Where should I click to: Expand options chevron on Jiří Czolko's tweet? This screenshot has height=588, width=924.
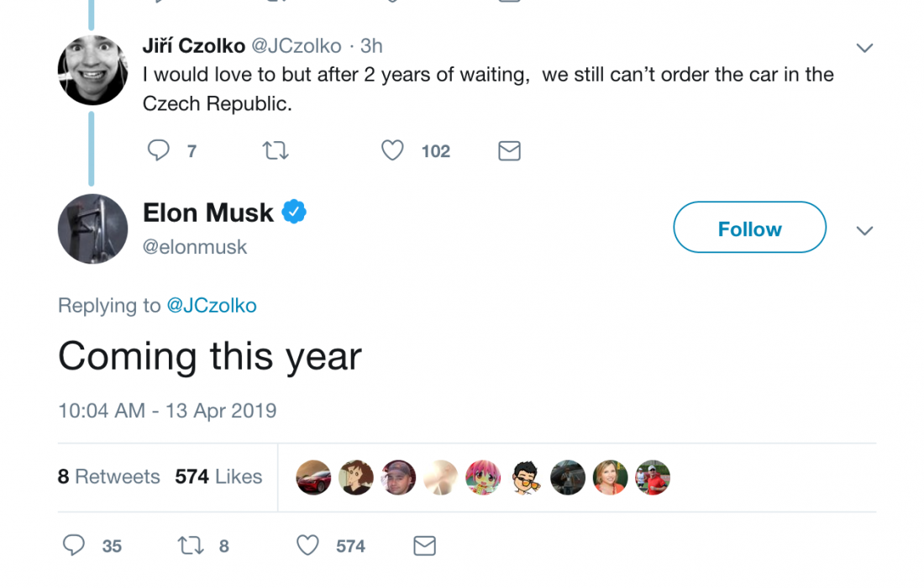(864, 48)
